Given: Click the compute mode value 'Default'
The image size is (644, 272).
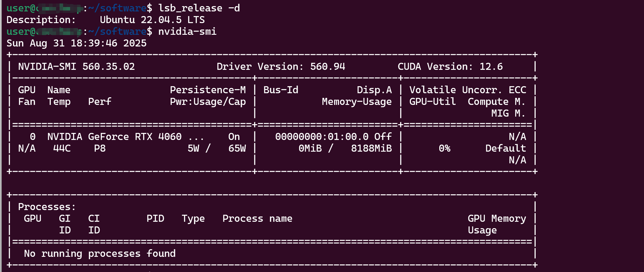Looking at the screenshot, I should click(506, 148).
